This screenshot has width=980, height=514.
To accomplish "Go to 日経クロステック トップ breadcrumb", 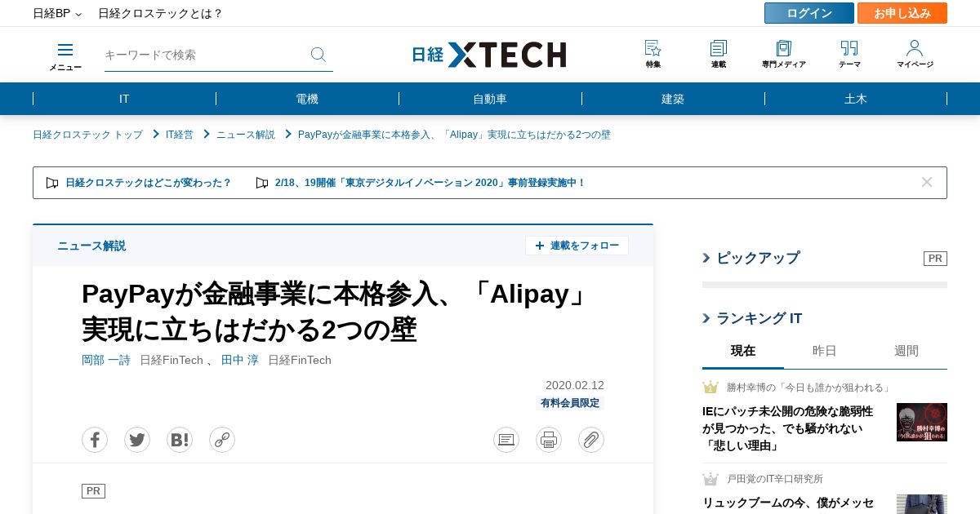I will [x=87, y=135].
